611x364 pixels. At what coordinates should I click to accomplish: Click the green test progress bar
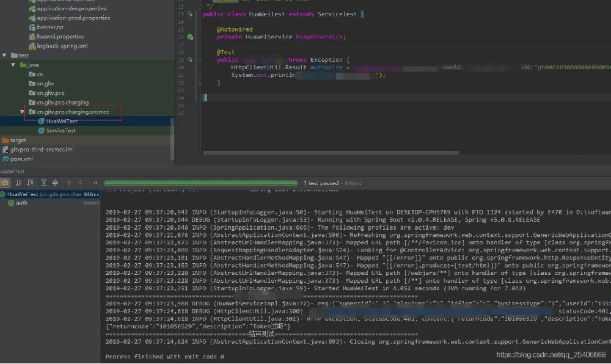coord(200,183)
